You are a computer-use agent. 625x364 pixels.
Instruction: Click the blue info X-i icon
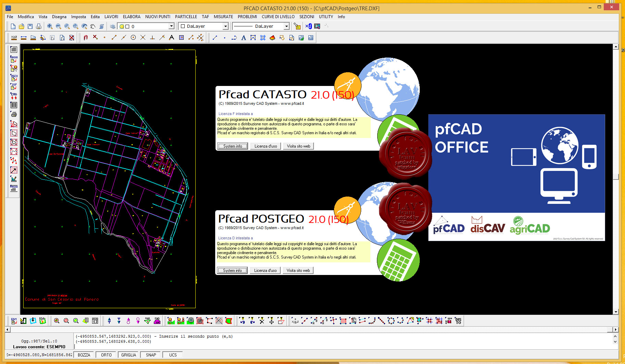[x=308, y=26]
